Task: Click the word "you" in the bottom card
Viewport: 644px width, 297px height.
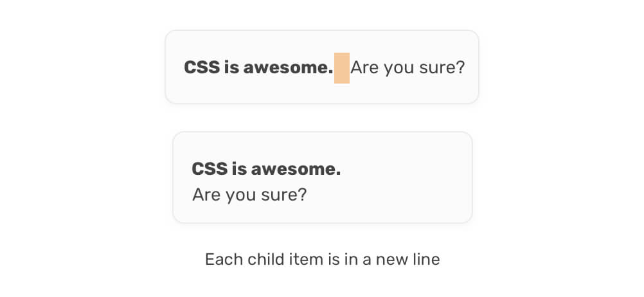Action: (x=239, y=195)
